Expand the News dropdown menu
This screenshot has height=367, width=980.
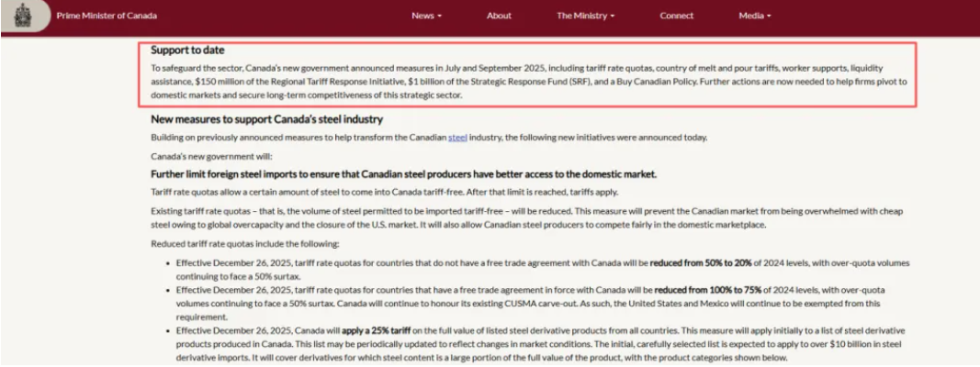pyautogui.click(x=426, y=16)
